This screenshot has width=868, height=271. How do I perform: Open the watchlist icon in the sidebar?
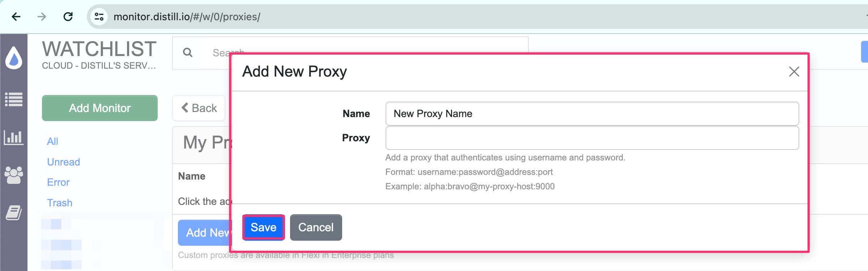(x=14, y=98)
